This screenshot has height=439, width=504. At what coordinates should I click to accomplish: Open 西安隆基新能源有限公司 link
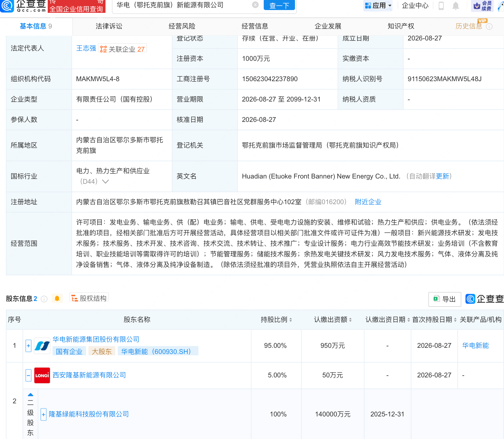tap(89, 375)
